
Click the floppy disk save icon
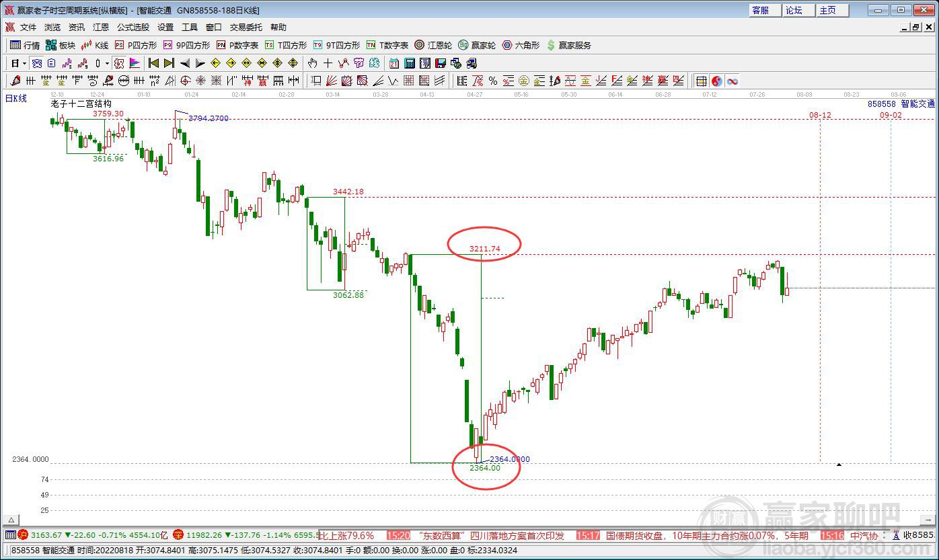[x=441, y=63]
